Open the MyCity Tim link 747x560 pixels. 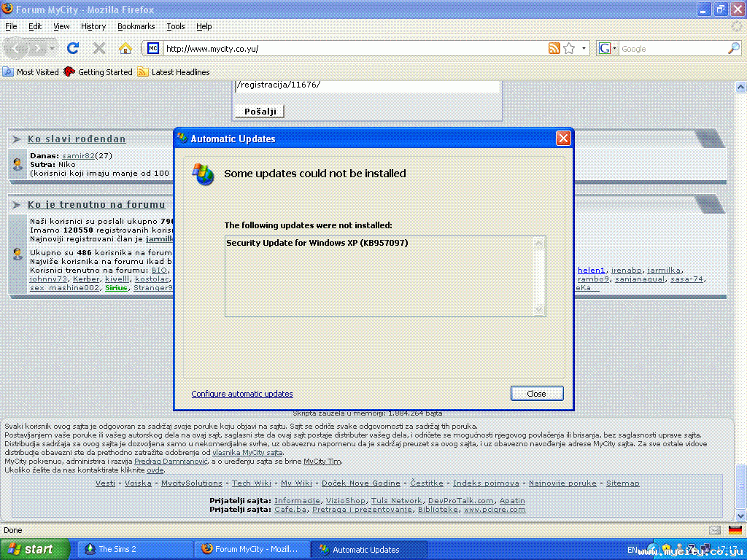point(322,461)
